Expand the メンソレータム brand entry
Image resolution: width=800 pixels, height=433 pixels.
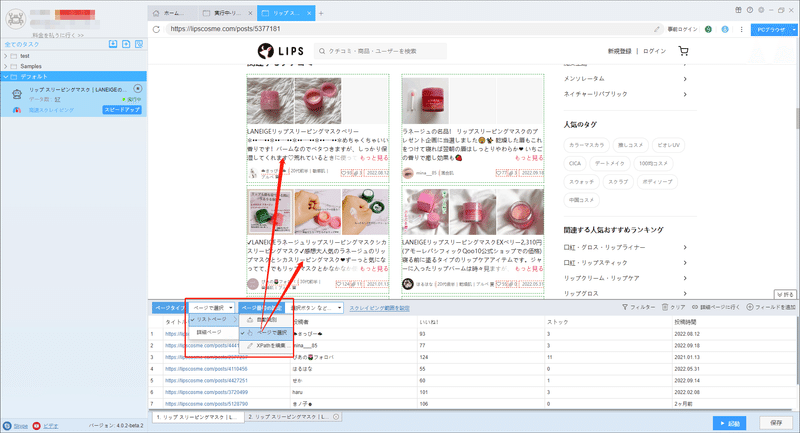point(685,79)
